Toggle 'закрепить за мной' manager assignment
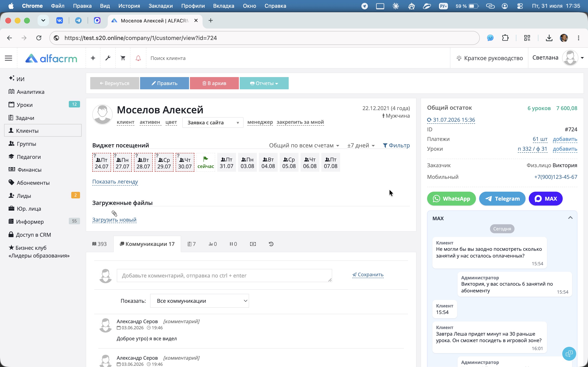The image size is (588, 367). point(300,122)
